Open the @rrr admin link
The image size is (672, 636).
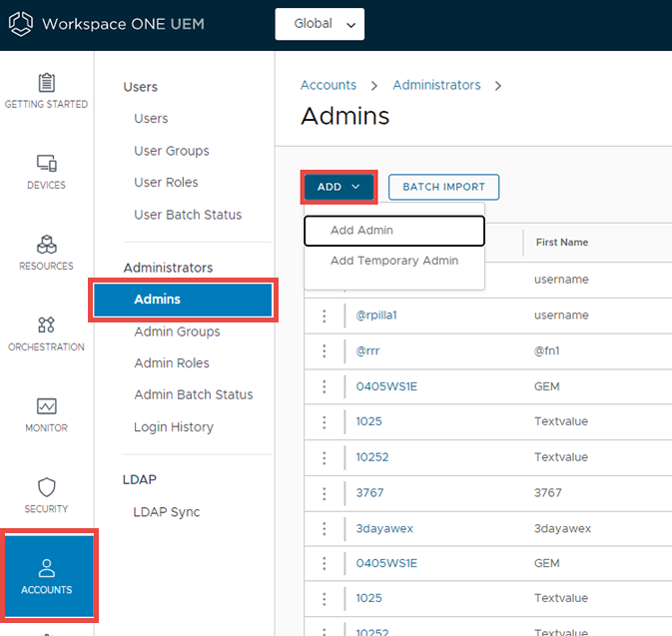367,351
